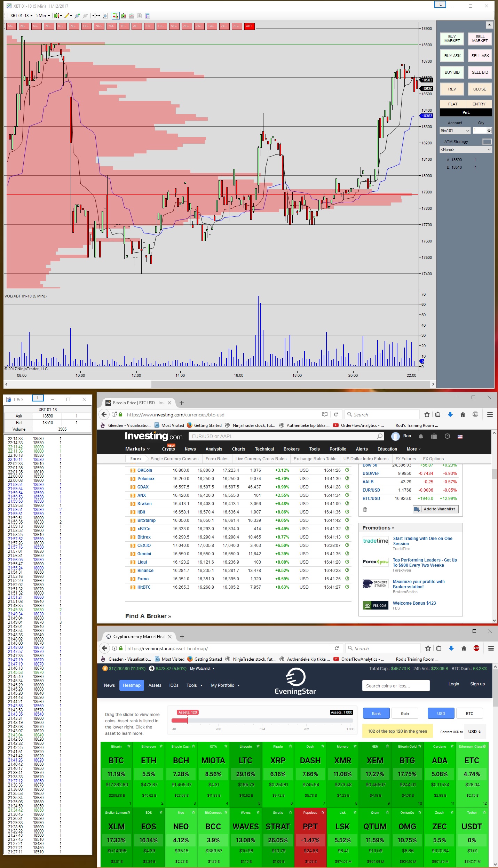Expand the ATM Strategy None dropdown
Viewport: 498px width, 868px height.
coord(466,150)
